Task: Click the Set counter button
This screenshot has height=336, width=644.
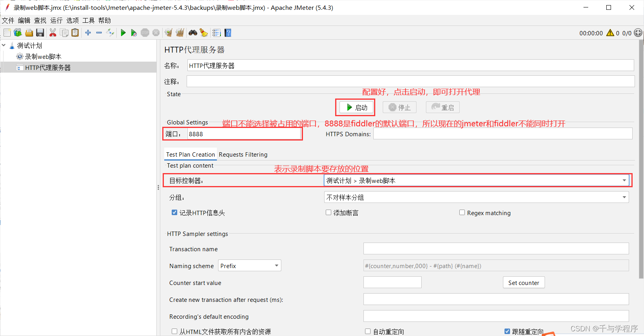Action: pos(524,283)
